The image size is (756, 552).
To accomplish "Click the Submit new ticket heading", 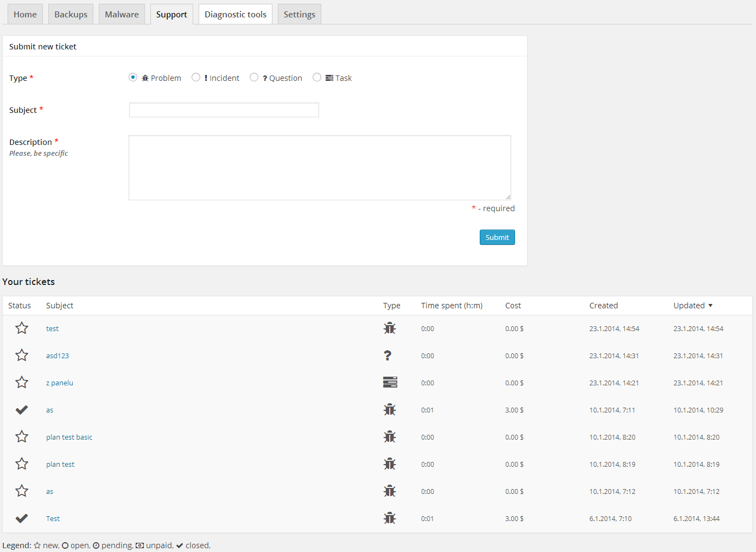I will (x=43, y=47).
